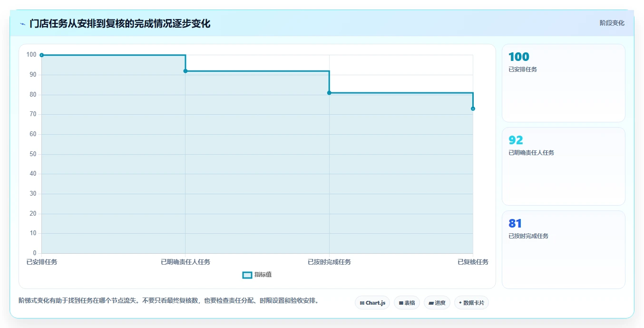Click the 进度 tag pill
The image size is (644, 328).
[x=437, y=303]
